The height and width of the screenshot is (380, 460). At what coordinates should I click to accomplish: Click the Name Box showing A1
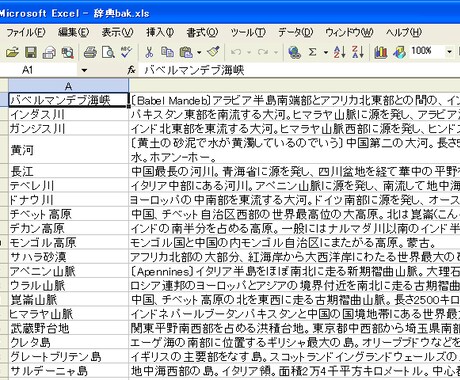(x=39, y=70)
